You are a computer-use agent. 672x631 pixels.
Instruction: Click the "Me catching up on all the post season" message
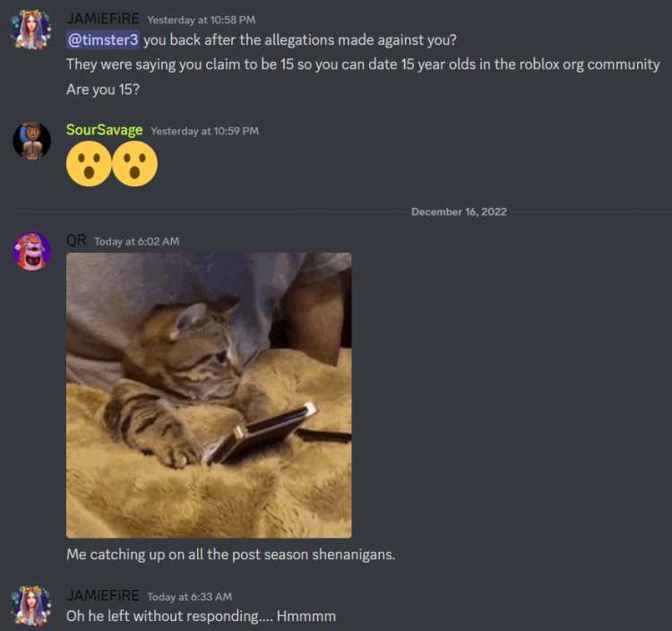pyautogui.click(x=230, y=554)
